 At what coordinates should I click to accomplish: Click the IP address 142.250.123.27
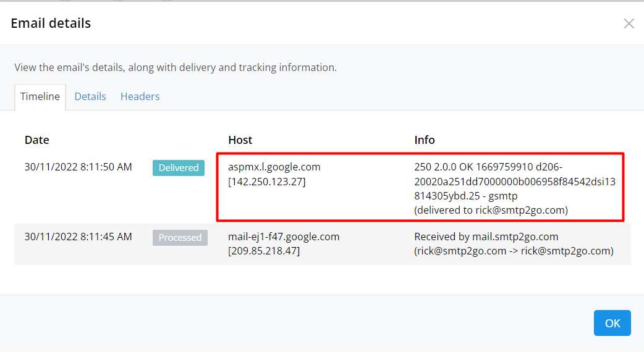267,182
